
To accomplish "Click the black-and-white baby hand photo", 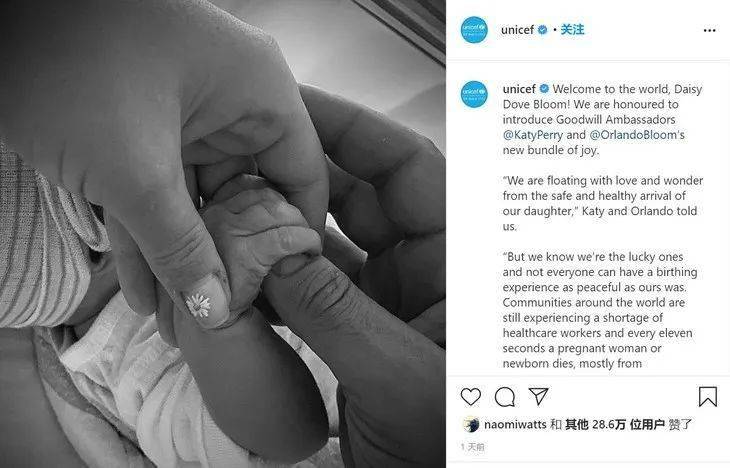I will [x=223, y=234].
